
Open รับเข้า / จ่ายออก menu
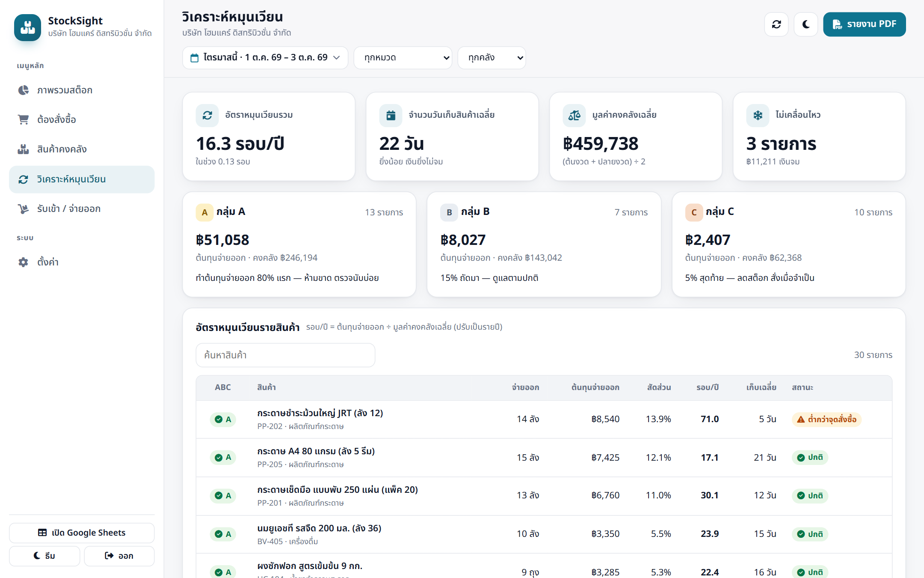(82, 209)
